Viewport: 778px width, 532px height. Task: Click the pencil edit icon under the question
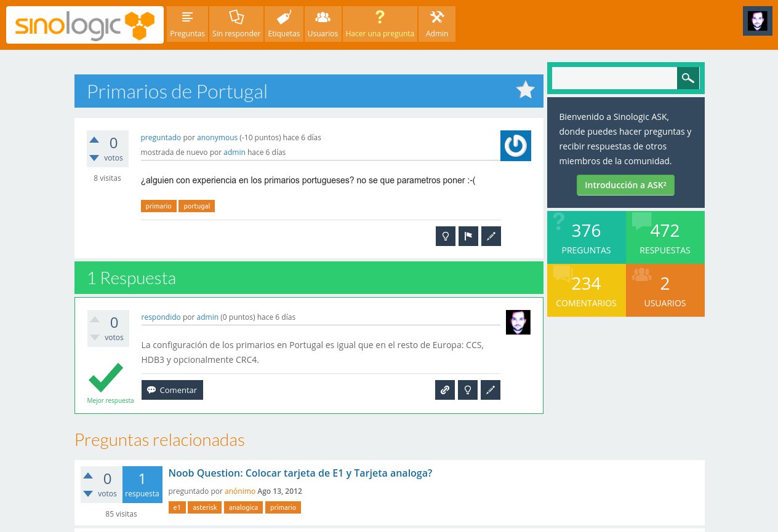(x=491, y=236)
